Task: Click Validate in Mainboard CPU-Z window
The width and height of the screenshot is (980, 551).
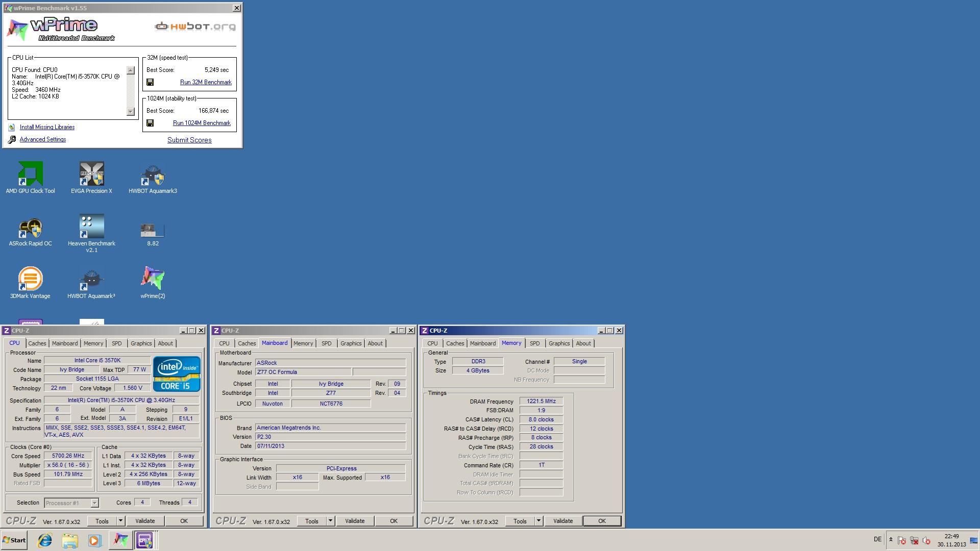Action: coord(355,521)
